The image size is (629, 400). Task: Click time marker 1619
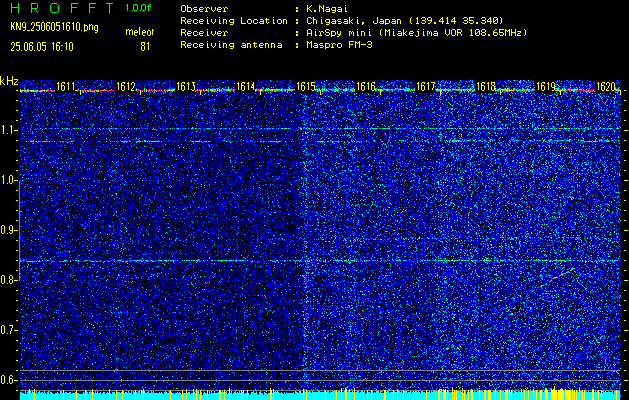click(x=546, y=86)
